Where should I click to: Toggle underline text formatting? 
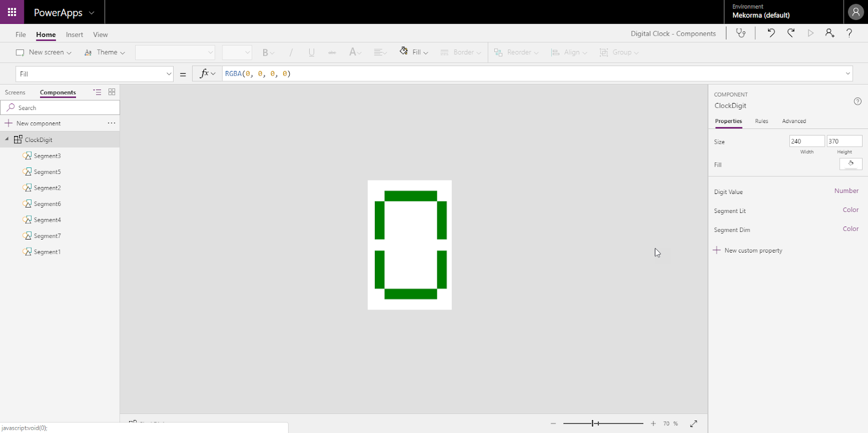pos(311,53)
